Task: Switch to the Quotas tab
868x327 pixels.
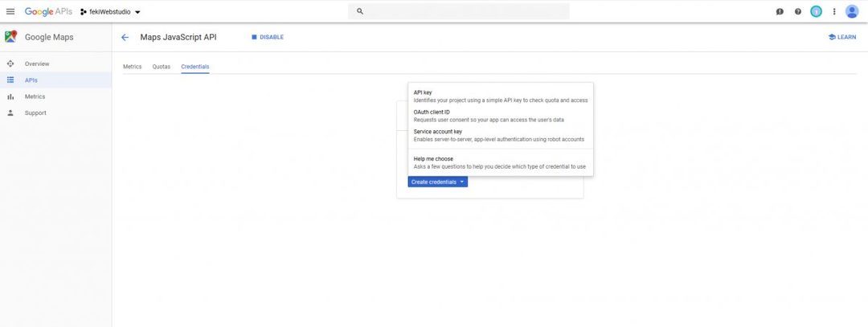Action: (162, 67)
